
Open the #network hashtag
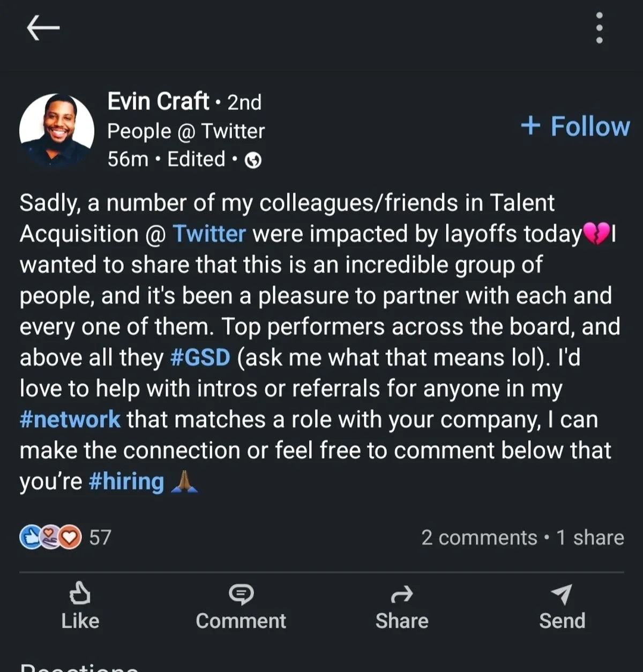coord(70,420)
